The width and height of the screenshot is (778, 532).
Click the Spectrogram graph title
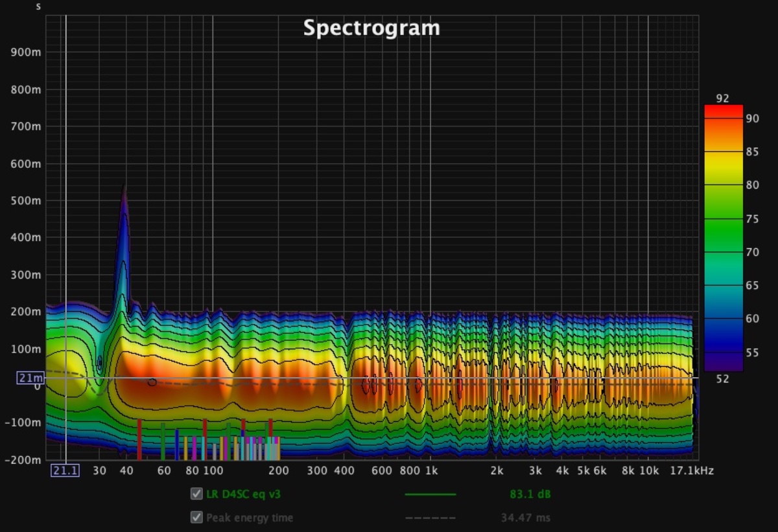[371, 28]
